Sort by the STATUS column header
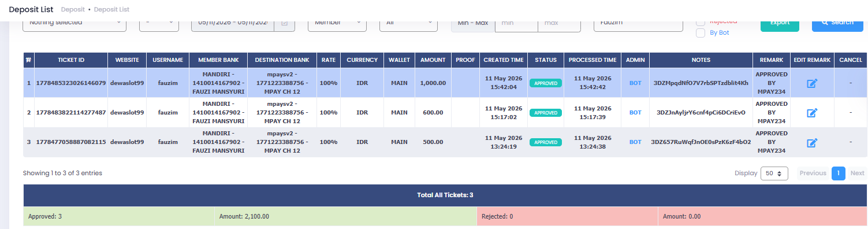Viewport: 868px width, 229px height. [546, 60]
